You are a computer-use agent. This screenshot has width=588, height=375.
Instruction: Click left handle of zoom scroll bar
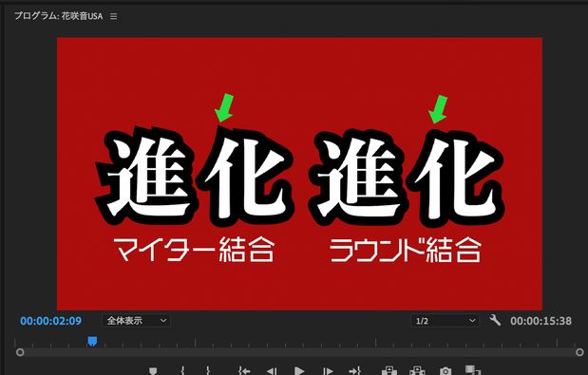(x=20, y=352)
